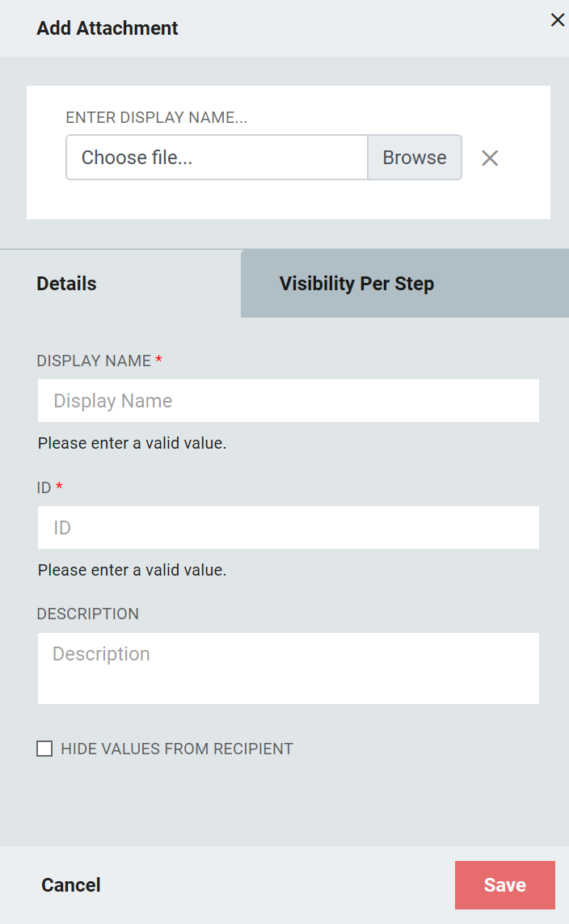Click the ENTER DISPLAY NAME... file label
Image resolution: width=569 pixels, height=924 pixels.
pos(156,117)
